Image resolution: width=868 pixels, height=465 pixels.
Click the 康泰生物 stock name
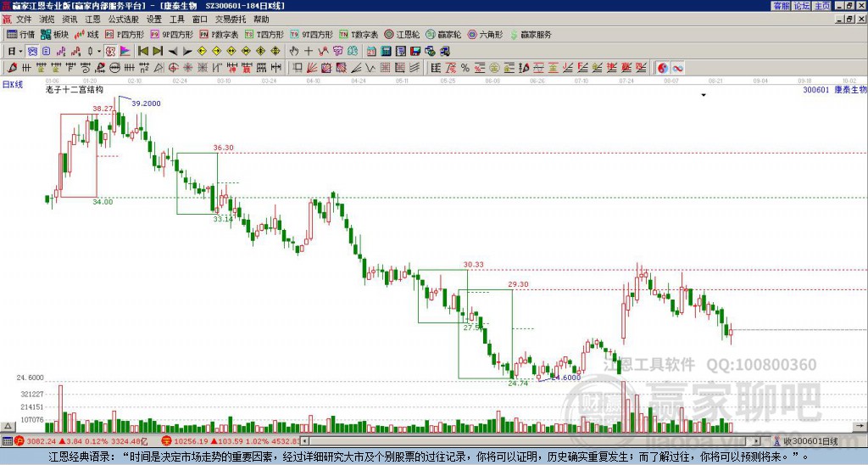point(850,89)
